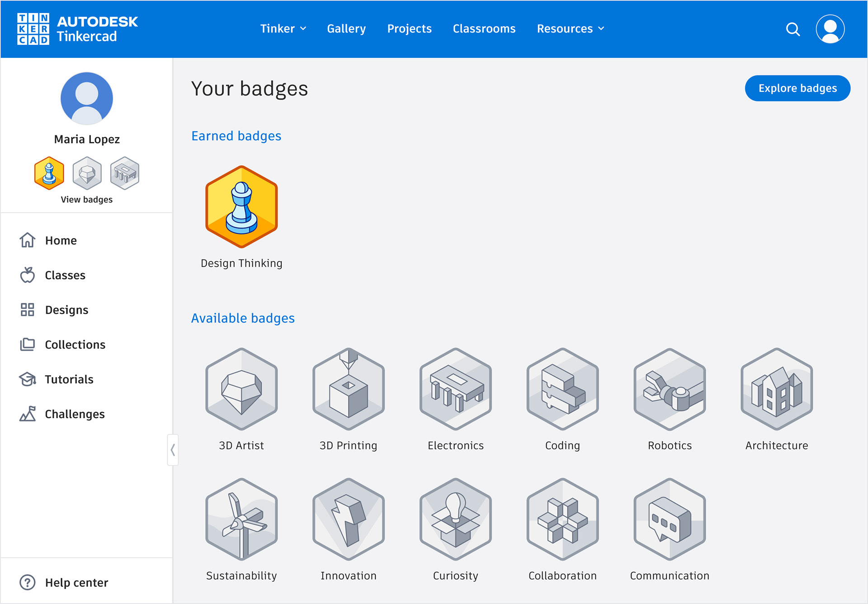Viewport: 868px width, 604px height.
Task: Expand the Tinker dropdown menu
Action: [x=283, y=29]
